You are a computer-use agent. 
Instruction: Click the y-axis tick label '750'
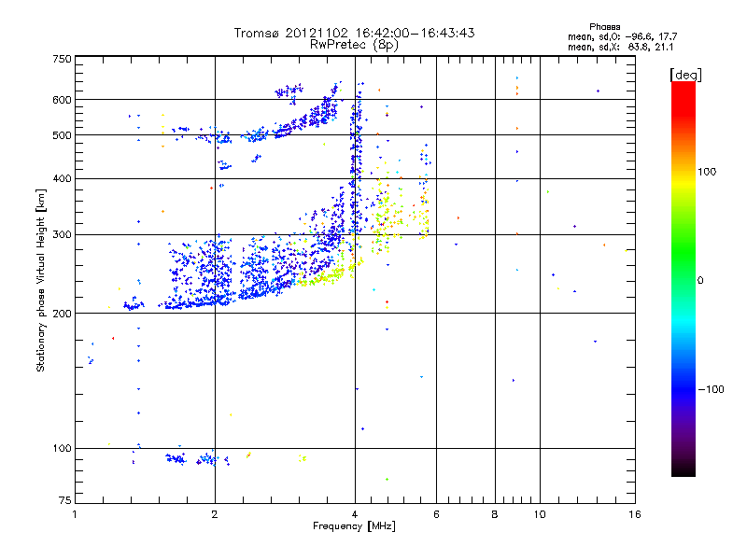pyautogui.click(x=62, y=60)
